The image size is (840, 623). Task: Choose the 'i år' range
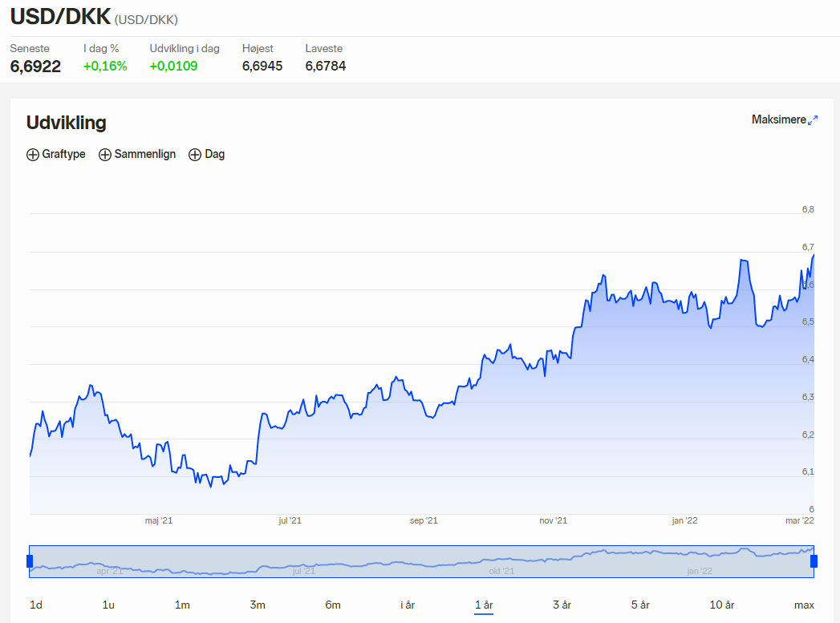click(x=408, y=605)
